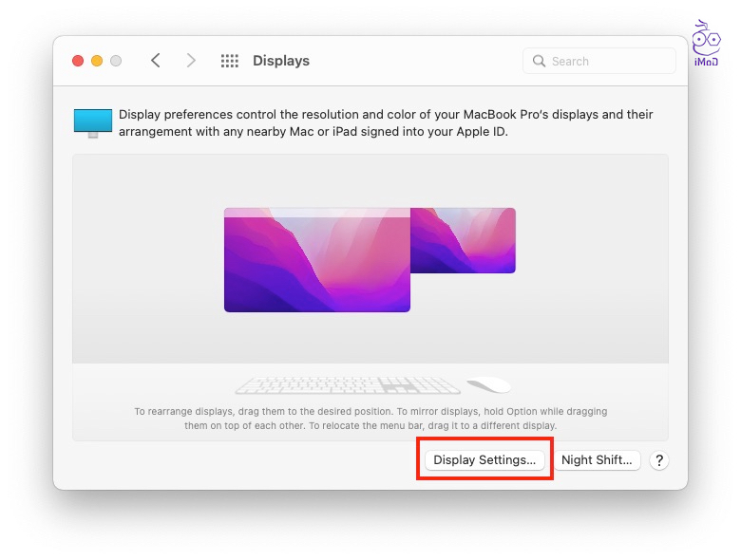Focus the Search input field
Image resolution: width=741 pixels, height=560 pixels.
click(608, 61)
